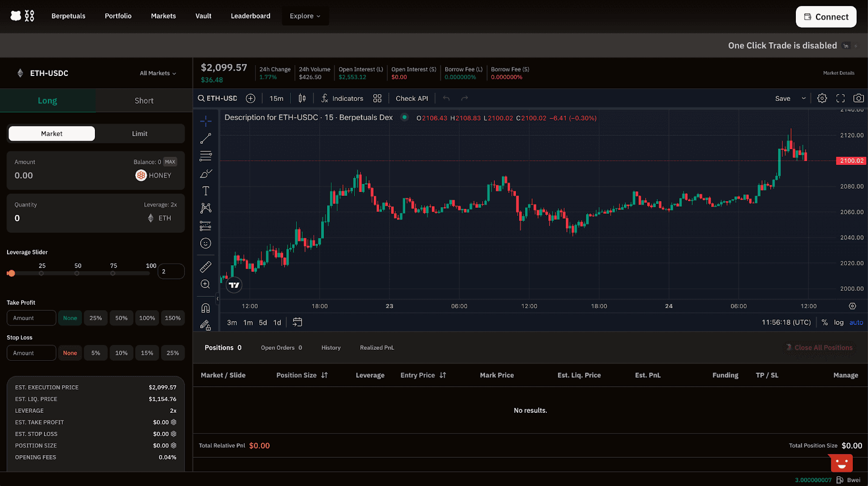
Task: Select Limit order type
Action: click(139, 133)
